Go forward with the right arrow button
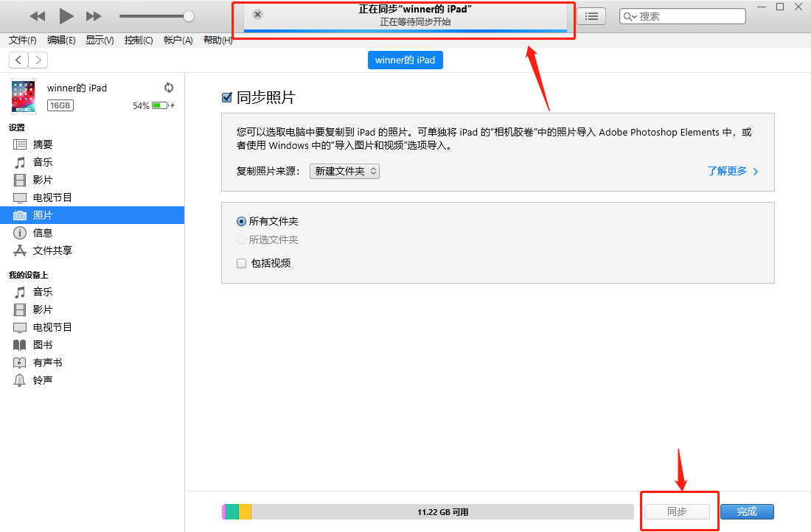This screenshot has height=532, width=811. (38, 60)
